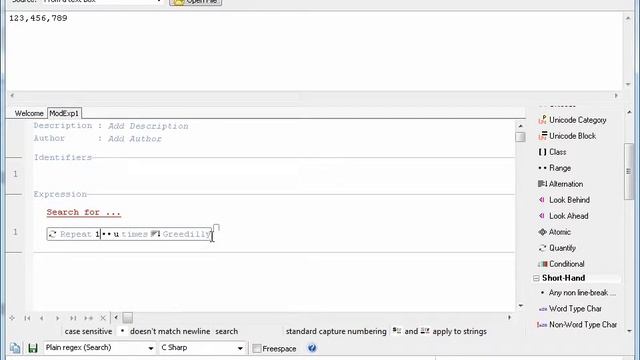Click the crosshair icon in navigation bar
The height and width of the screenshot is (360, 640).
point(12,318)
